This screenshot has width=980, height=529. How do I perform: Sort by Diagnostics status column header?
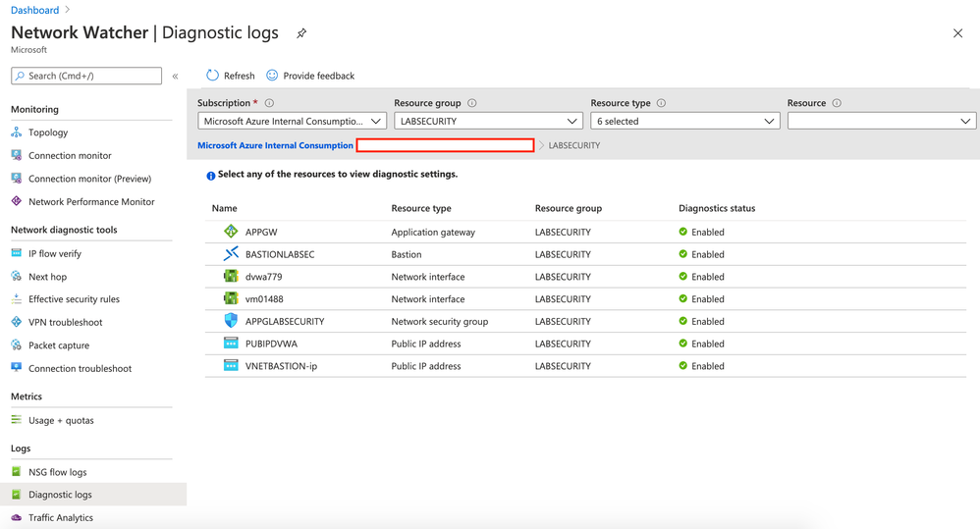pyautogui.click(x=717, y=208)
